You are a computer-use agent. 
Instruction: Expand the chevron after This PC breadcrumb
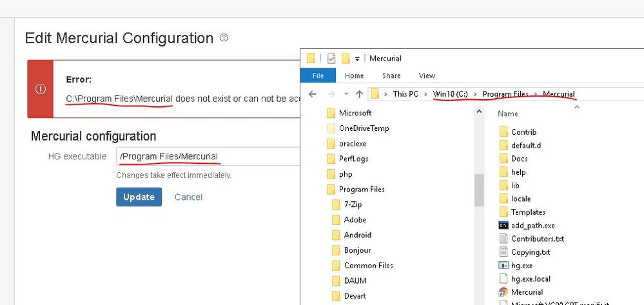[x=425, y=94]
